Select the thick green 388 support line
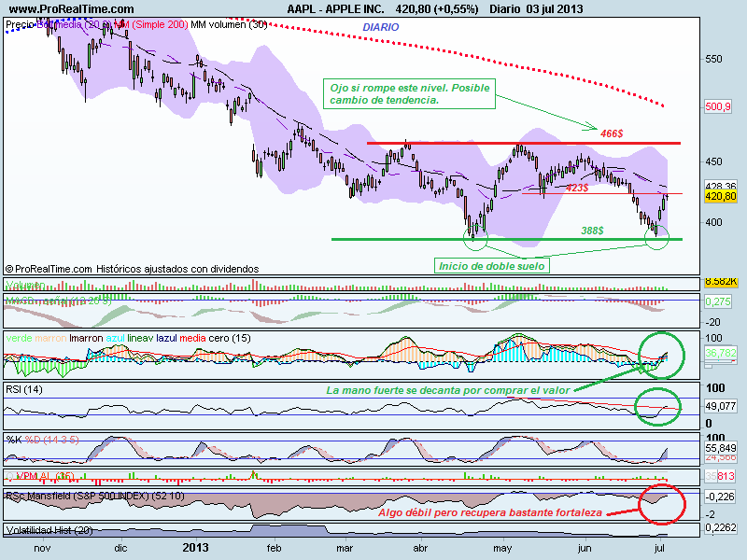The width and height of the screenshot is (747, 560). (507, 239)
